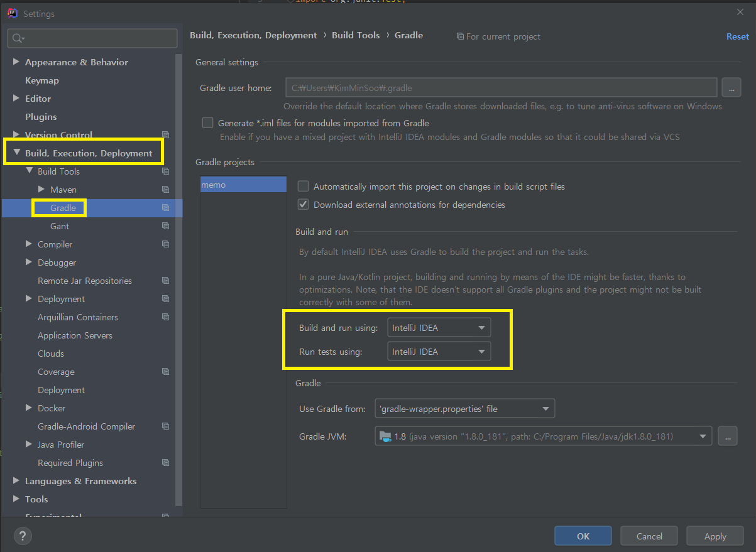Screen dimensions: 756x552
Task: Select Remote Jar Repositories page
Action: click(x=85, y=281)
